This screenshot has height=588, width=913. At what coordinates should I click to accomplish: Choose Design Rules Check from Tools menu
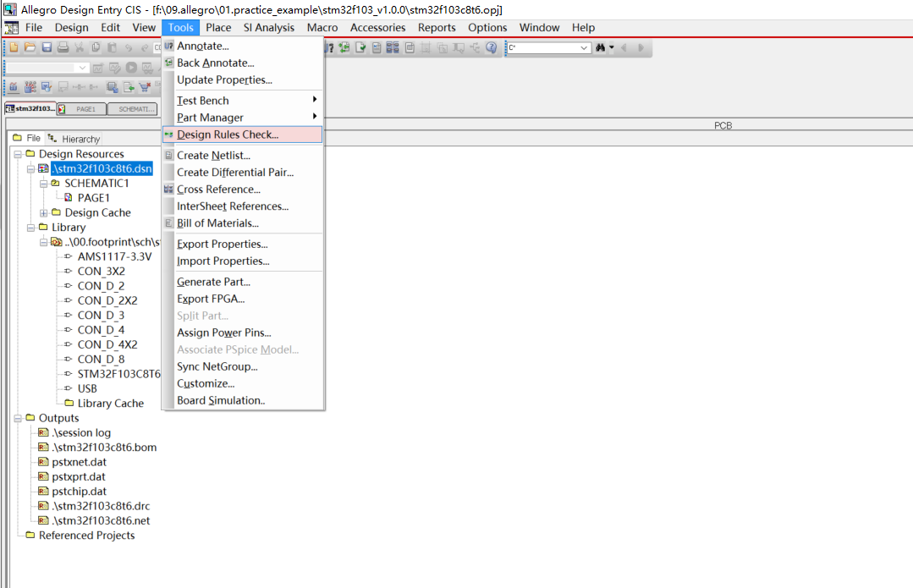point(242,135)
